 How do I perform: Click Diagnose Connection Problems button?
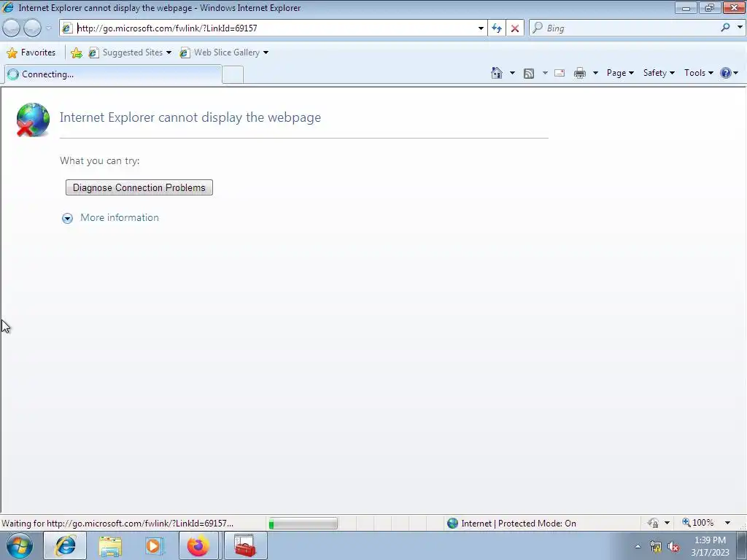(139, 187)
